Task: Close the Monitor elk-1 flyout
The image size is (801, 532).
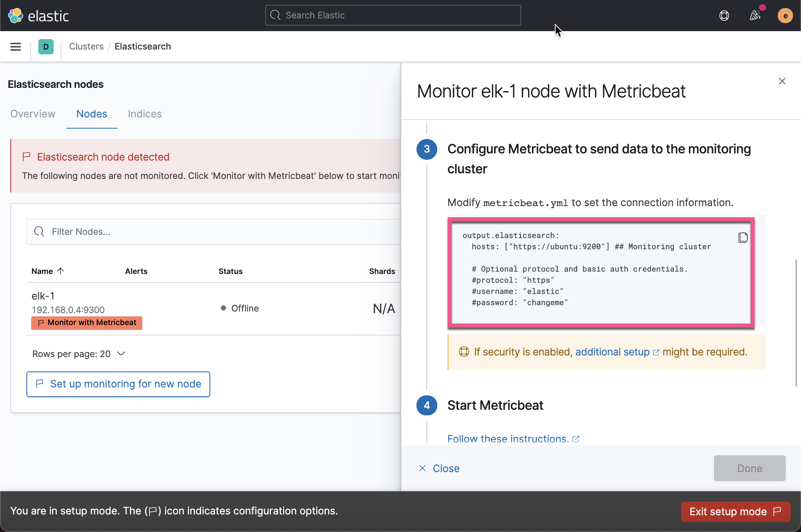Action: (782, 81)
